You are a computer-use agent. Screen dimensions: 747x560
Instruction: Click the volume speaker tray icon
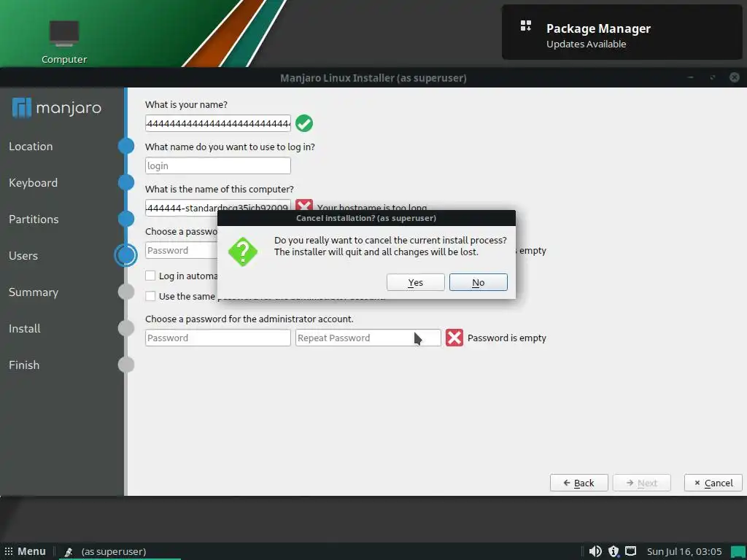[x=595, y=551]
